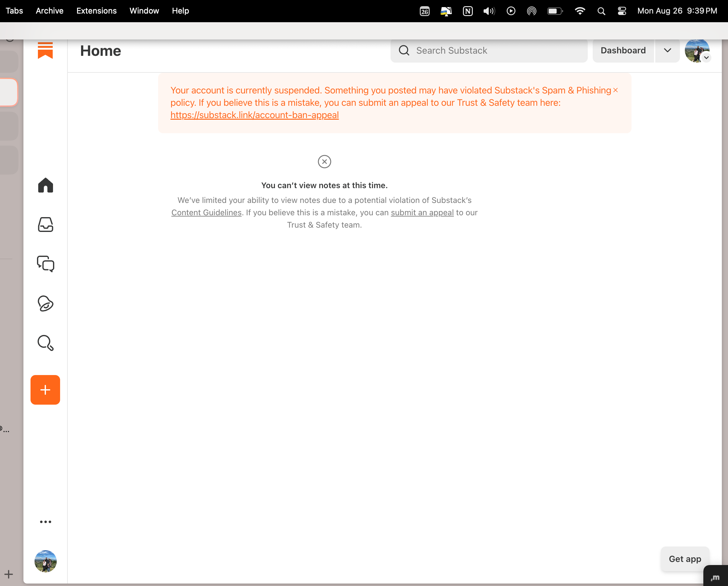Open profile avatar menu at top right

pyautogui.click(x=697, y=50)
